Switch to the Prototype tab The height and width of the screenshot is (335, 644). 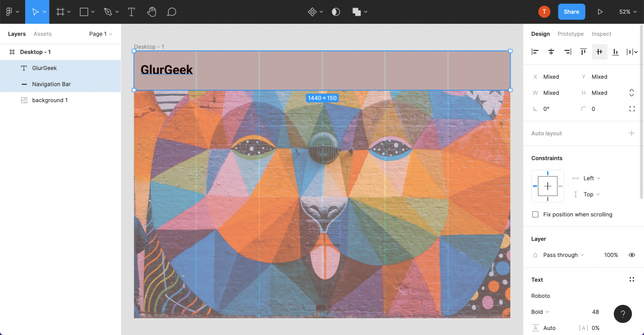click(x=570, y=34)
